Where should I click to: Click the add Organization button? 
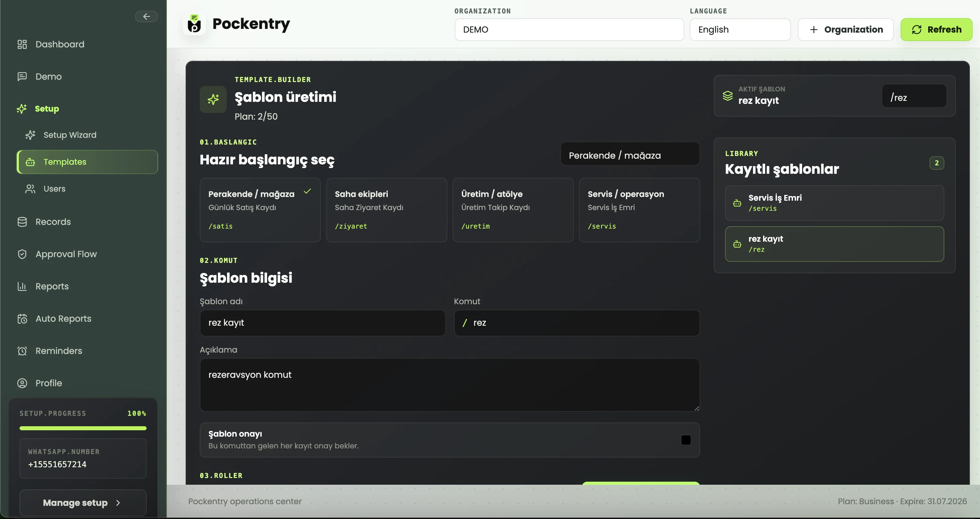[x=845, y=30]
